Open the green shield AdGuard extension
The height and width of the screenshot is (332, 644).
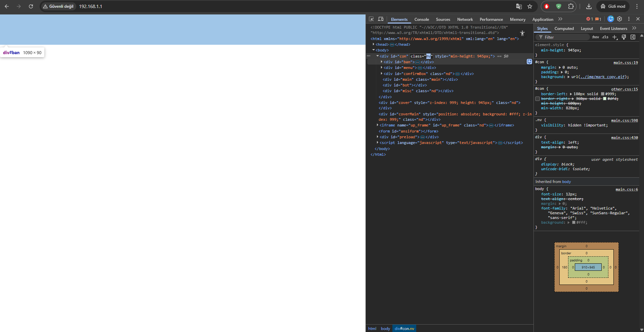point(559,6)
